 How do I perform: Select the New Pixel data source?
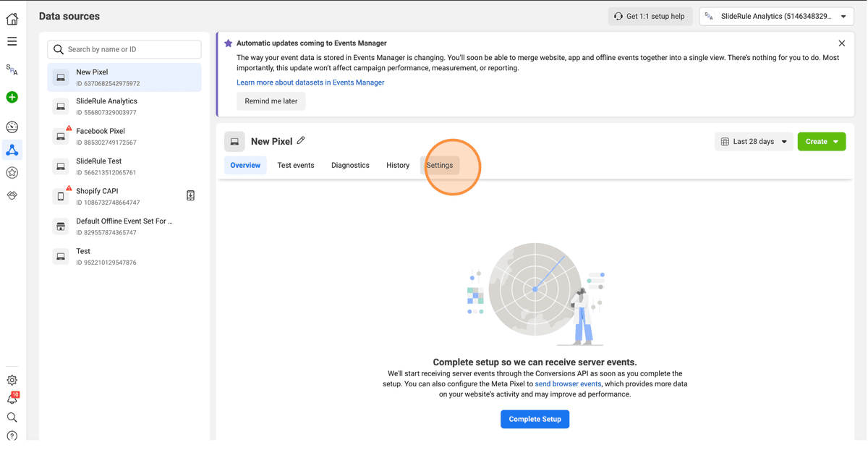[124, 77]
